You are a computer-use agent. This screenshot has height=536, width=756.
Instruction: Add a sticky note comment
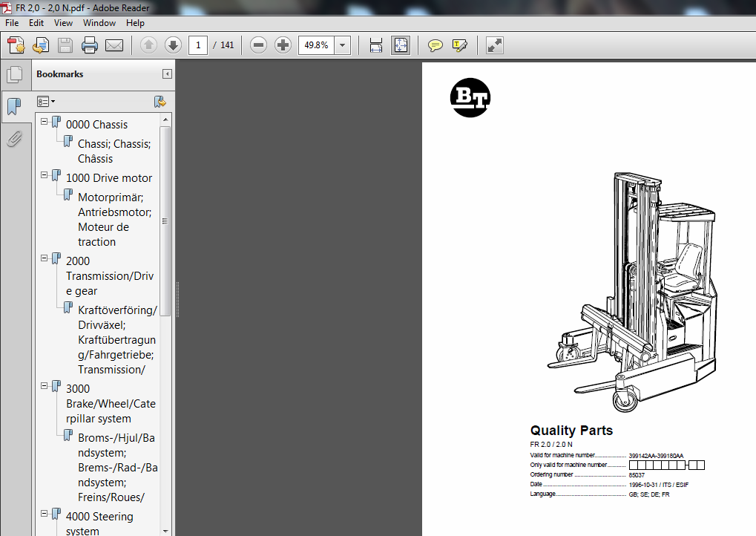point(435,45)
